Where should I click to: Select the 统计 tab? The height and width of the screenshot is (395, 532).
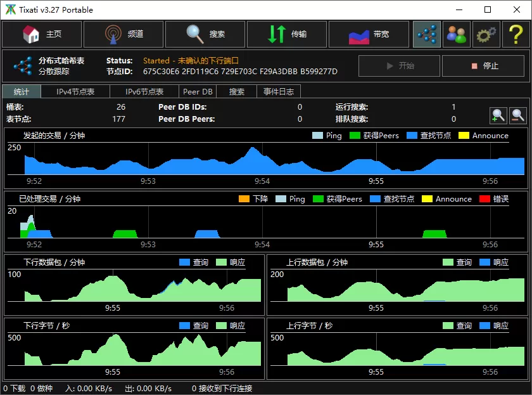coord(21,91)
